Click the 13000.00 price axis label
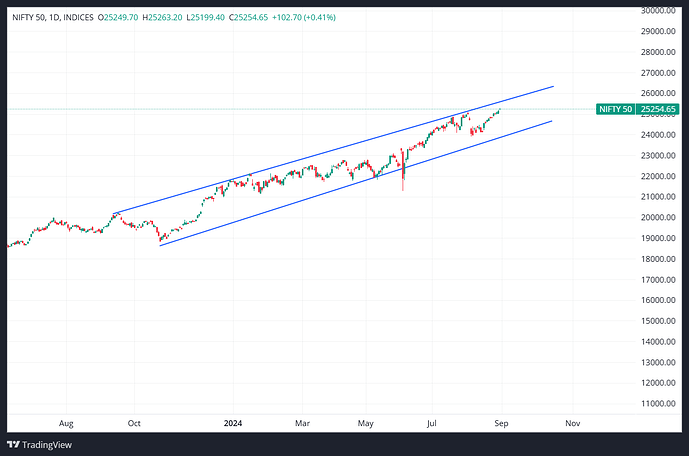The width and height of the screenshot is (689, 456). point(658,362)
